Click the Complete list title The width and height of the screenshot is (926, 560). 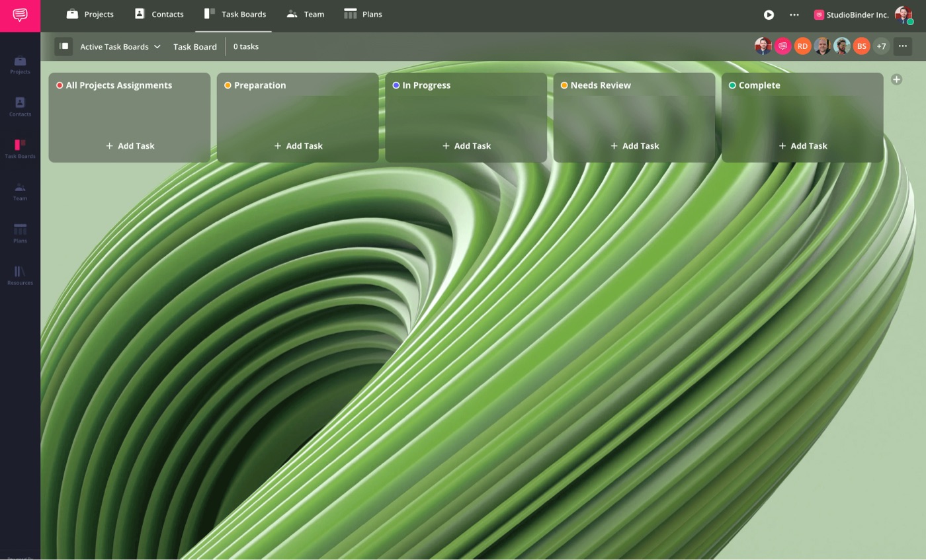(759, 85)
